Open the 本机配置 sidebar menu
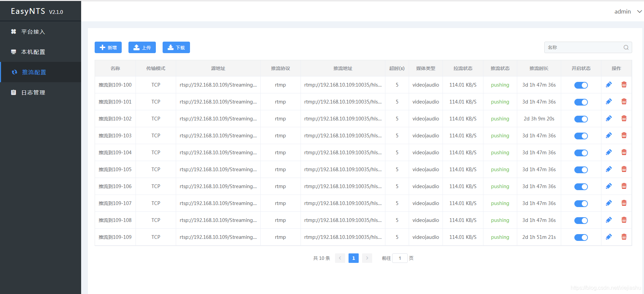This screenshot has width=644, height=294. coord(41,52)
